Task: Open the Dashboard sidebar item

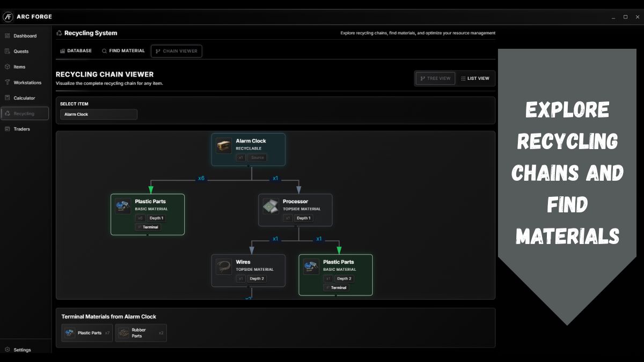Action: click(25, 36)
